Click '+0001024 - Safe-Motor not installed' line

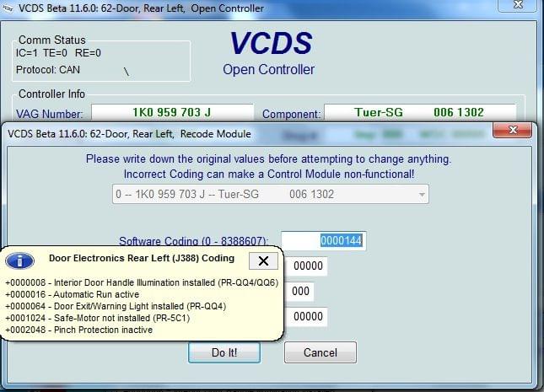coord(98,318)
